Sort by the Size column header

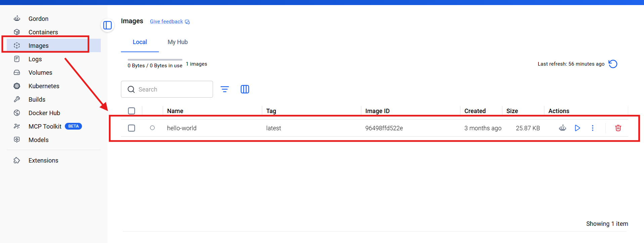[x=512, y=111]
